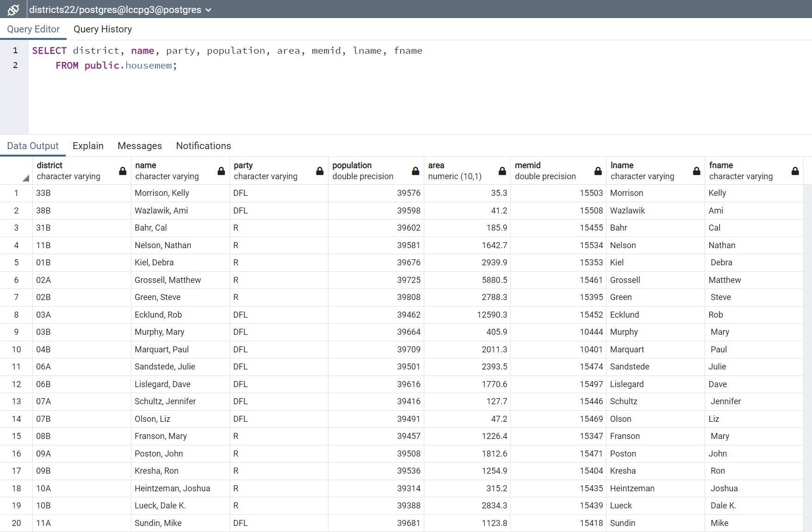
Task: Click the lock icon in lname column
Action: pyautogui.click(x=696, y=171)
